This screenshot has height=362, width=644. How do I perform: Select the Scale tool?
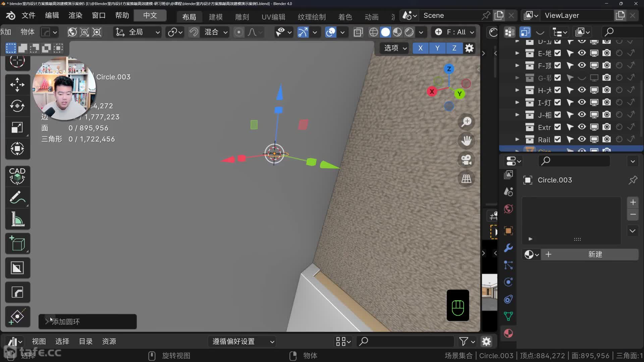tap(17, 127)
